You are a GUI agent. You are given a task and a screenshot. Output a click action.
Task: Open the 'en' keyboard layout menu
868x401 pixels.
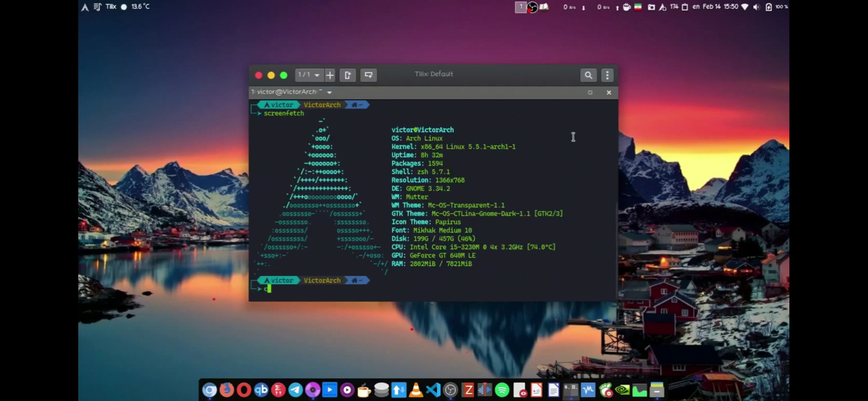(x=696, y=7)
